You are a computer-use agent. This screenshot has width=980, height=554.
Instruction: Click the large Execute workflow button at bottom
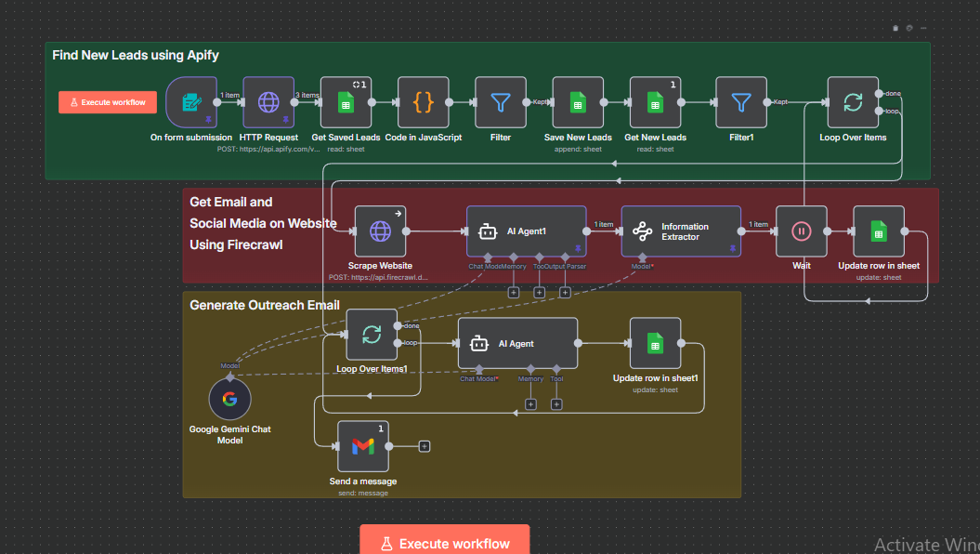coord(444,542)
